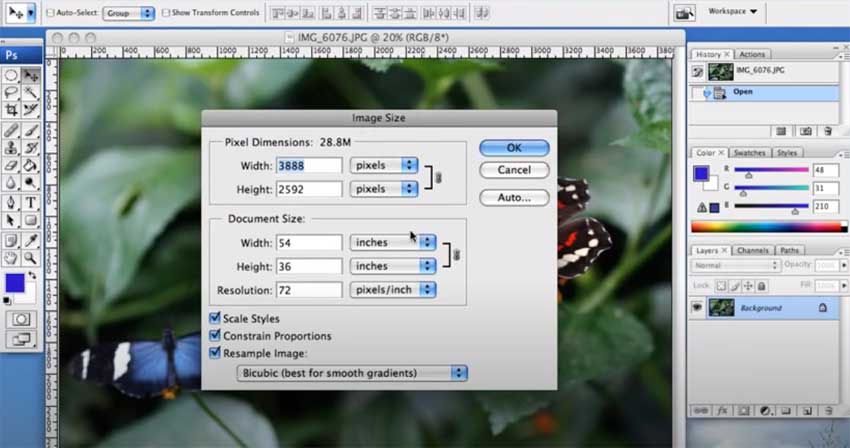This screenshot has height=448, width=850.
Task: Enable Auto-Select checkbox
Action: click(50, 12)
